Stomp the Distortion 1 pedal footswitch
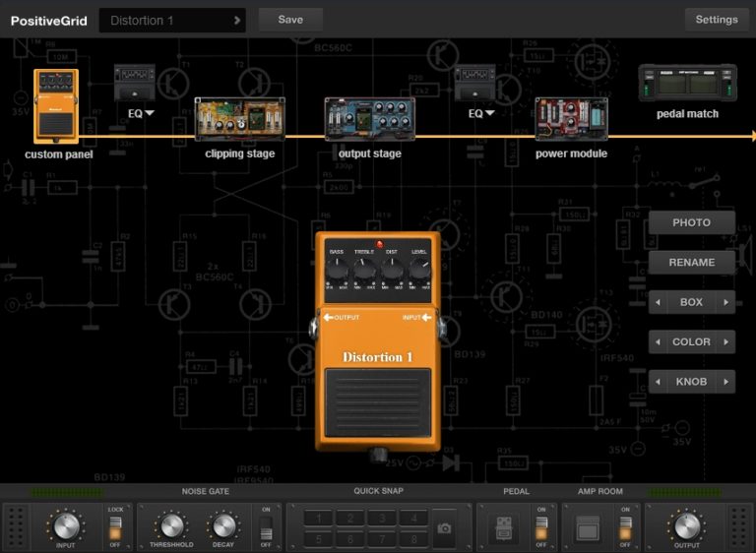Viewport: 756px width, 553px height. click(378, 402)
